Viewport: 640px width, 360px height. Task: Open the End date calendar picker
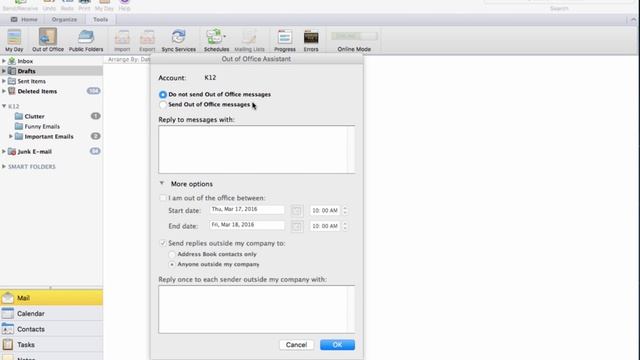pyautogui.click(x=297, y=226)
